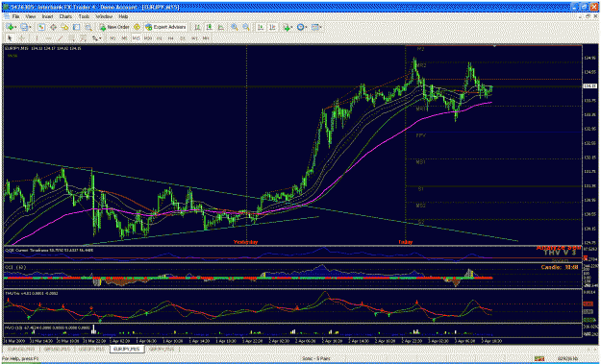Switch timeframe to W1
Viewport: 601px width, 364px height.
194,37
